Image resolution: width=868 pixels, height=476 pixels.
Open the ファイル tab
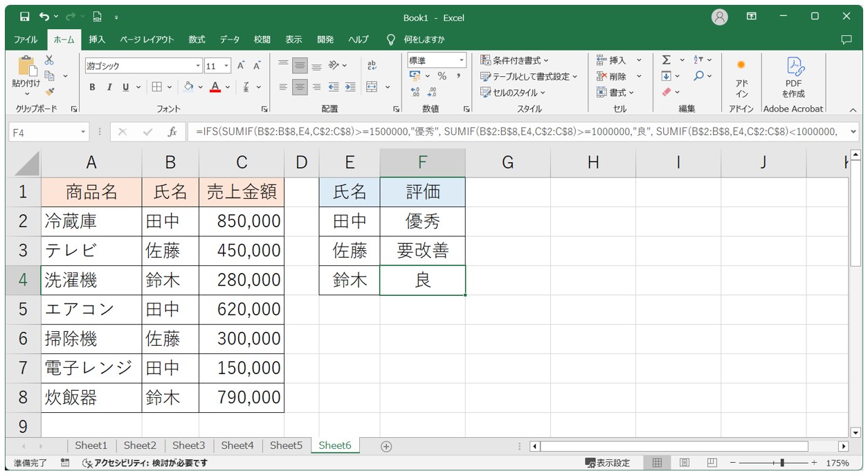click(26, 39)
